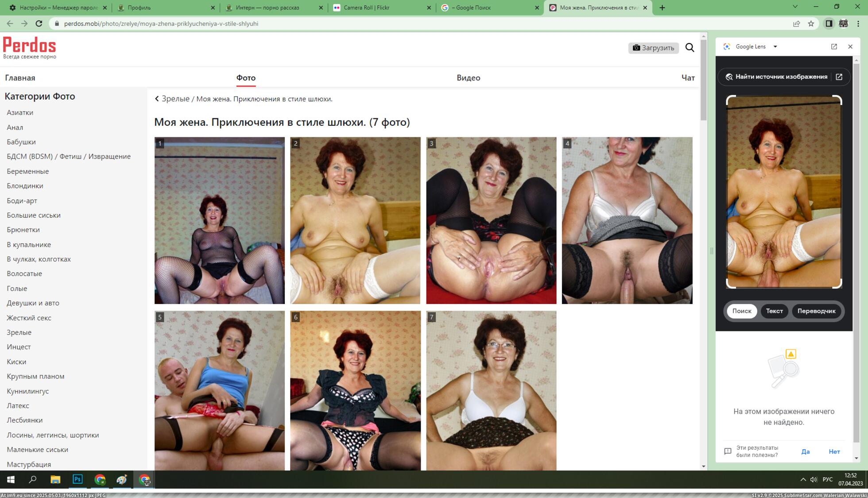The width and height of the screenshot is (868, 498).
Task: Select the site search magnifier icon
Action: point(690,47)
